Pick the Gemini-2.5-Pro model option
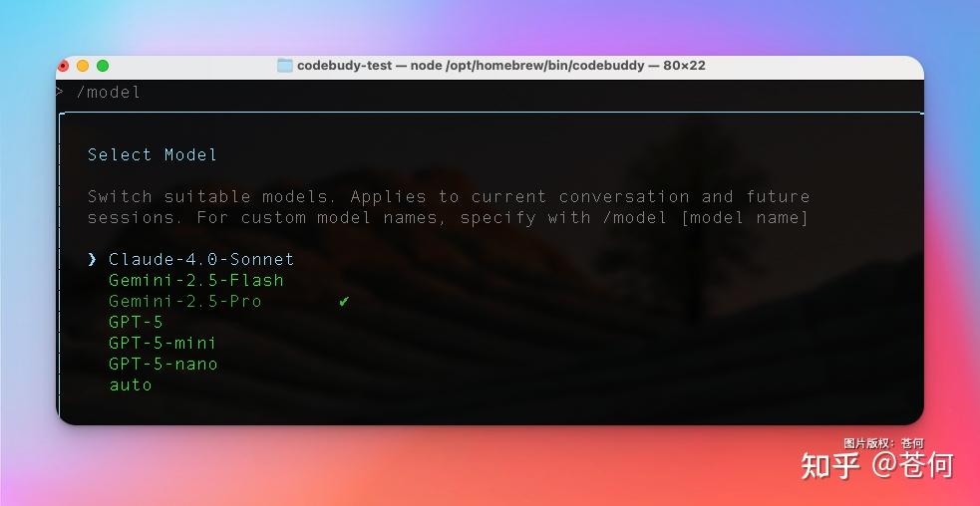 click(x=184, y=301)
